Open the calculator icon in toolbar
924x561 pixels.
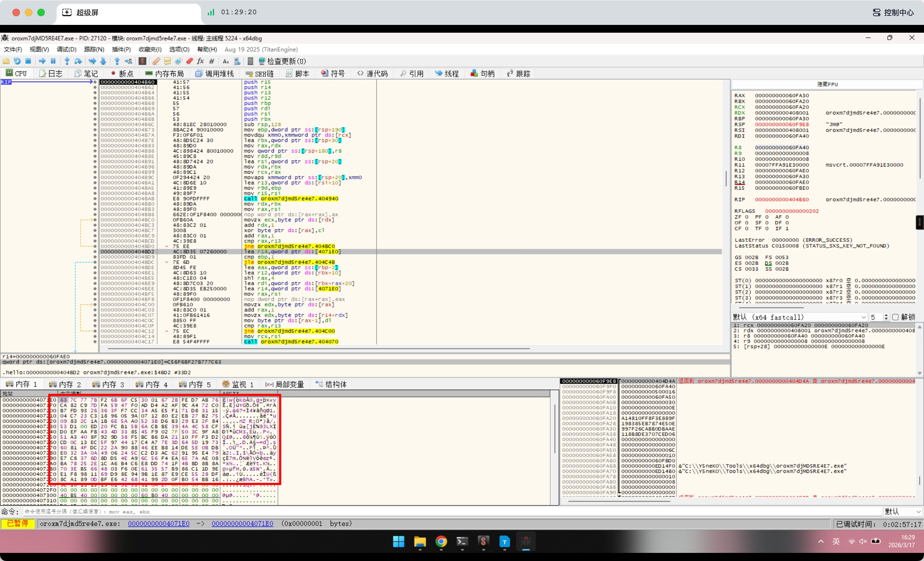pyautogui.click(x=250, y=61)
